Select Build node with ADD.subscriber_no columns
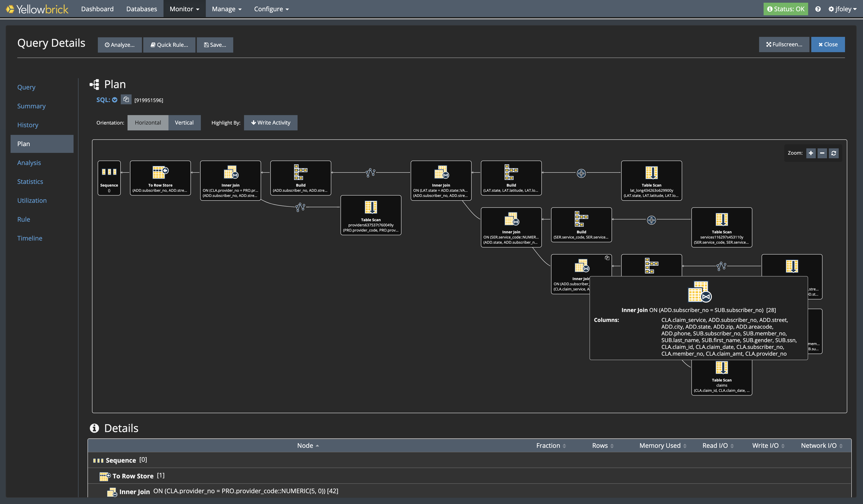Viewport: 863px width, 504px height. (x=301, y=178)
